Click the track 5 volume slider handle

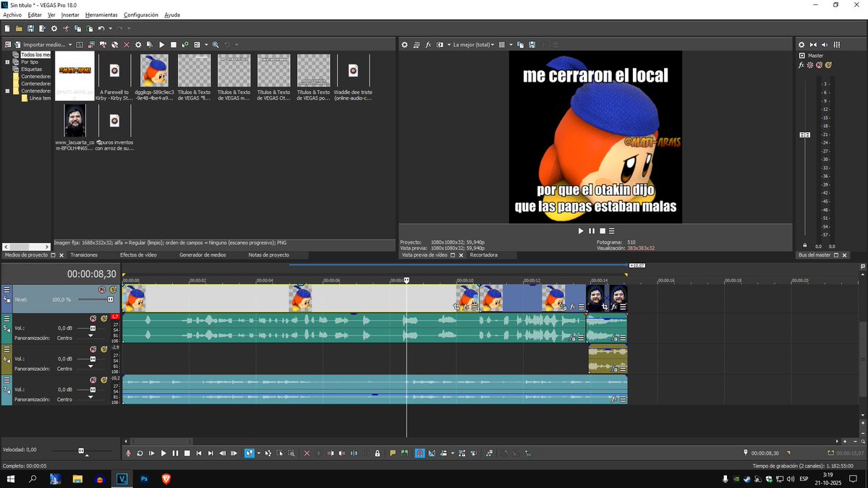tap(91, 328)
